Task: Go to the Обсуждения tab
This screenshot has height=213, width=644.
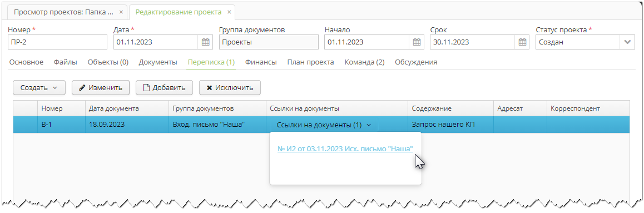Action: click(x=416, y=62)
